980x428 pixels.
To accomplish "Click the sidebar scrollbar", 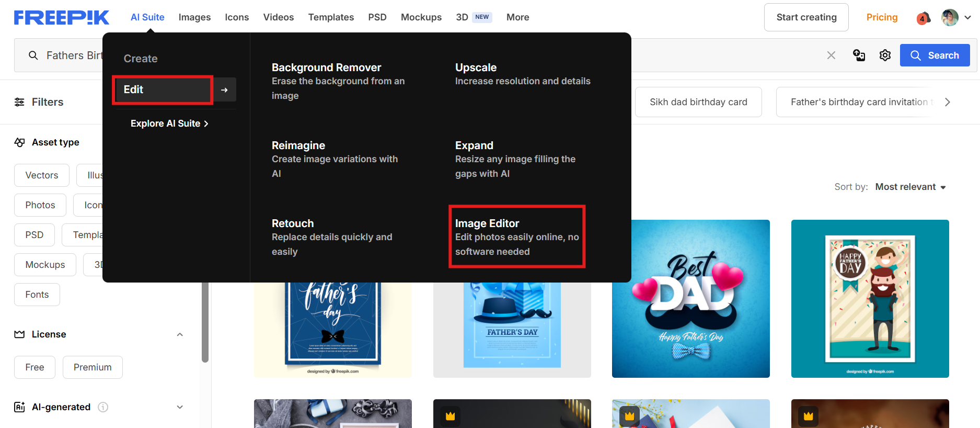I will click(205, 322).
